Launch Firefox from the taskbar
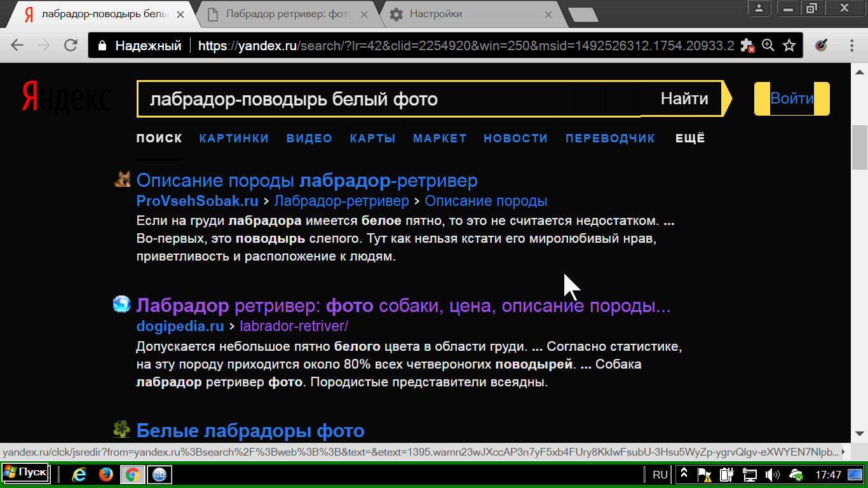 (x=106, y=475)
